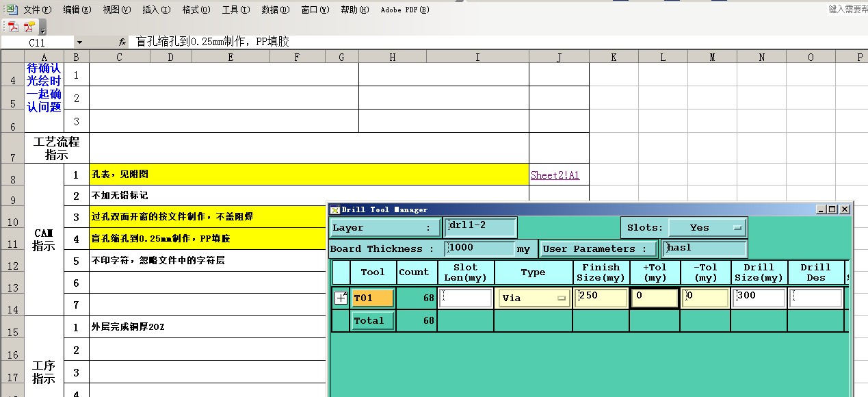Open the PDF toolbar options arrow
The image size is (868, 397).
point(42,29)
